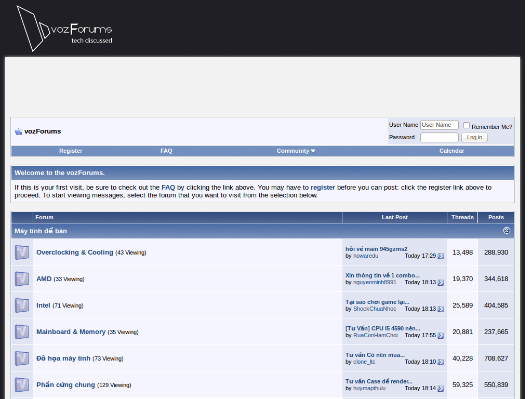Open thread 'hỏi về main 945gzms2'
532x399 pixels.
[376, 249]
